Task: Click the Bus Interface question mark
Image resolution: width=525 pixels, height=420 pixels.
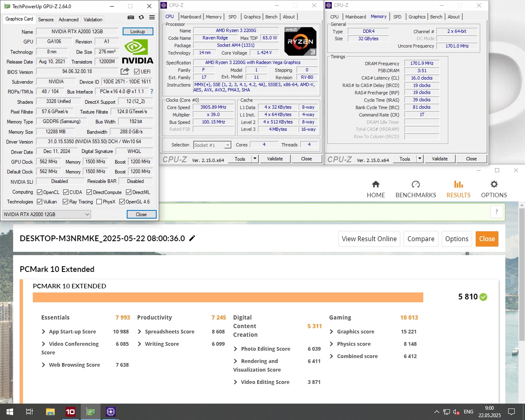Action: (152, 91)
